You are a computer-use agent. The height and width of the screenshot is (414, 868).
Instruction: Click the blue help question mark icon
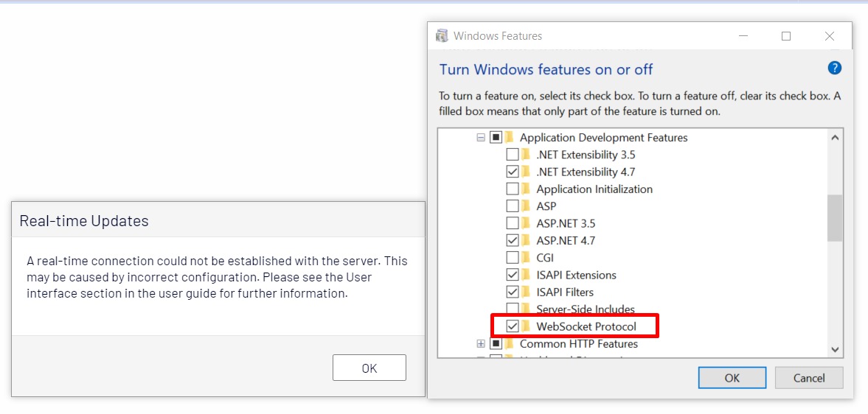pos(834,69)
